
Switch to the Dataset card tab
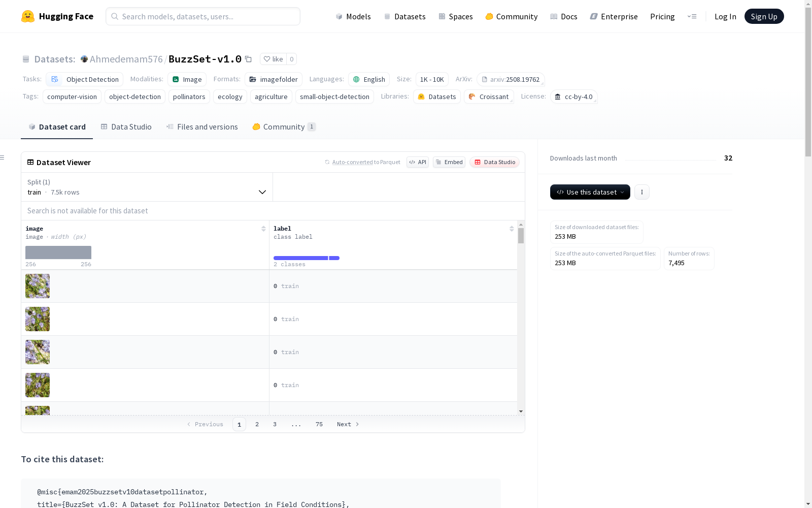[x=57, y=127]
